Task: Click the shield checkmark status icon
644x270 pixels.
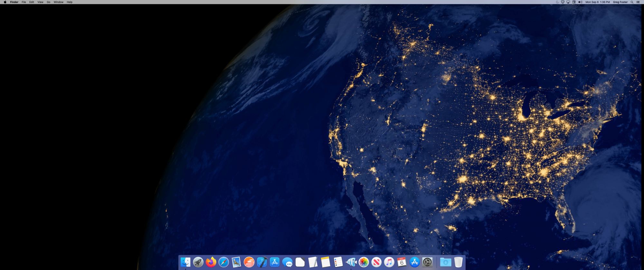Action: 563,2
